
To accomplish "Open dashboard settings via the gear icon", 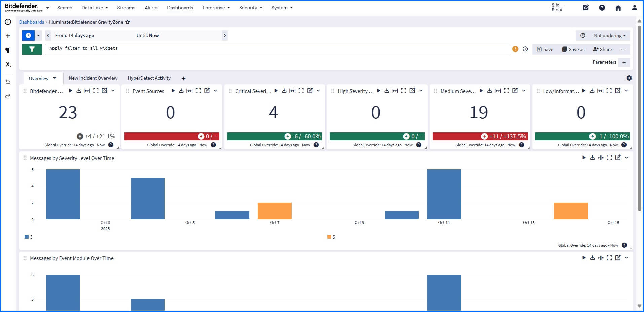I will tap(629, 78).
